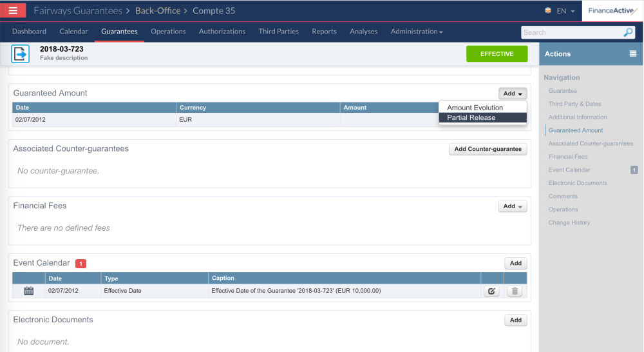This screenshot has width=644, height=352.
Task: Toggle the Actions panel menu icon
Action: tap(633, 54)
